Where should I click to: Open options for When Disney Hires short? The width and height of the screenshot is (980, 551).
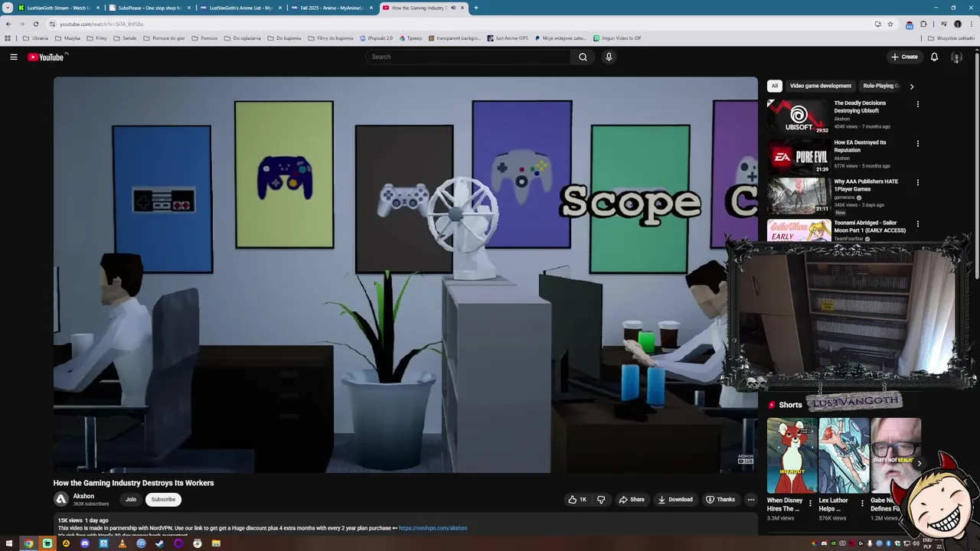tap(810, 503)
